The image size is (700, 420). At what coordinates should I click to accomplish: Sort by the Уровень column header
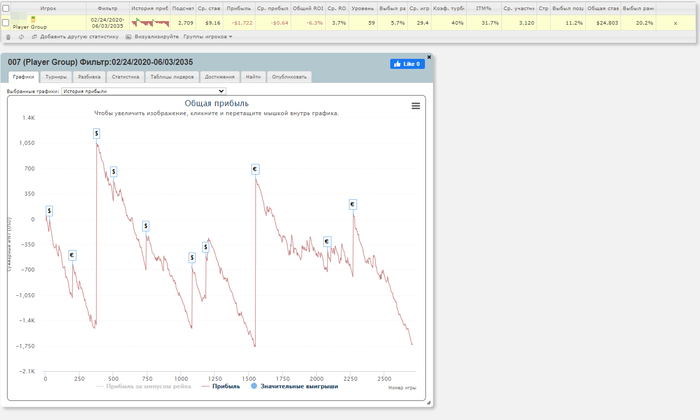(362, 8)
